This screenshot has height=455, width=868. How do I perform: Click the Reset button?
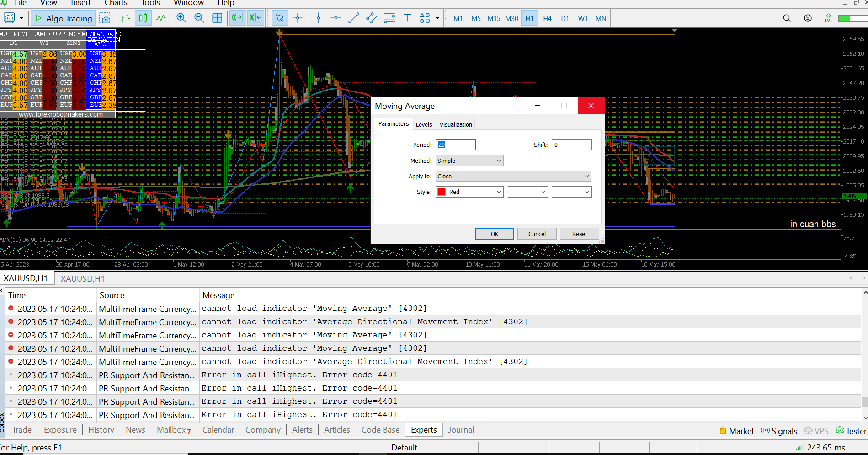tap(579, 234)
